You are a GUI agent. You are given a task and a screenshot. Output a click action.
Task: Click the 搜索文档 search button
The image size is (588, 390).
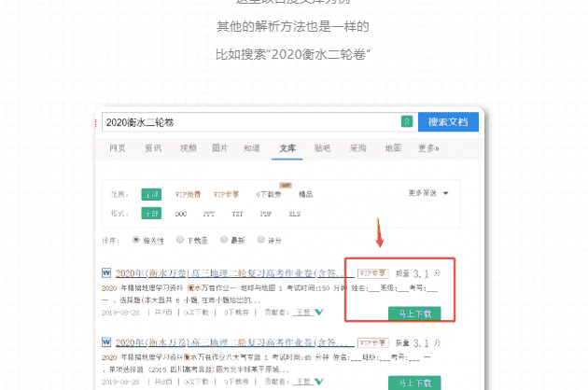(x=448, y=122)
